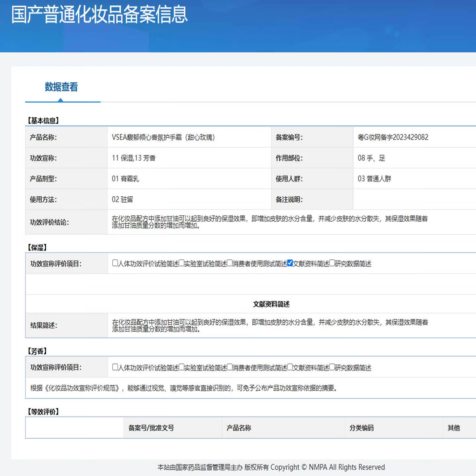
Task: Click the conclusion text in the 功效评价结论 row
Action: [270, 222]
